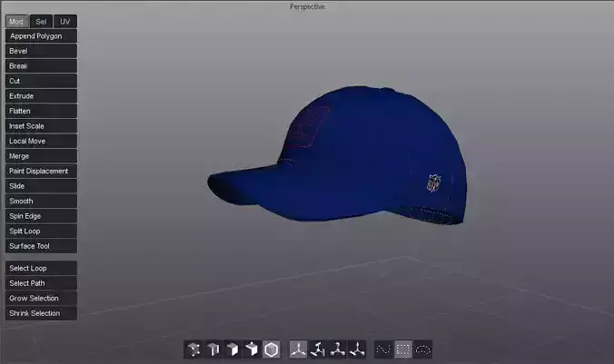The image size is (614, 364).
Task: Select the Spin Edge tool
Action: tap(41, 216)
